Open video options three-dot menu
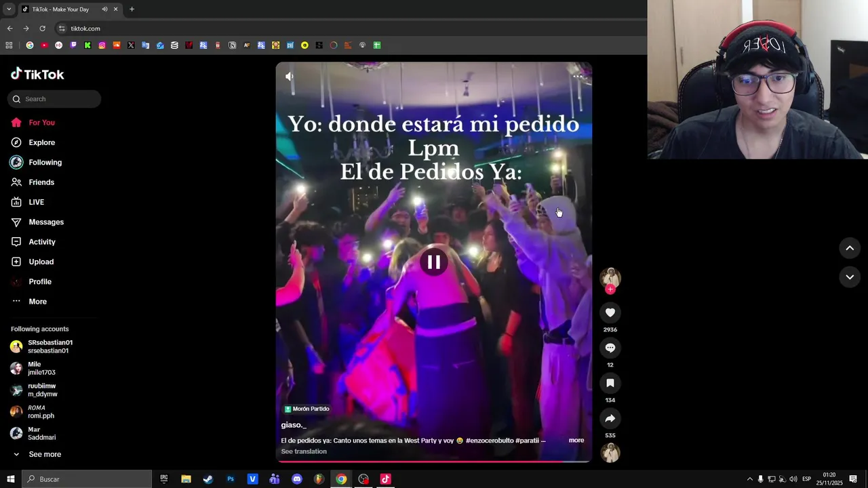The image size is (868, 488). (578, 77)
